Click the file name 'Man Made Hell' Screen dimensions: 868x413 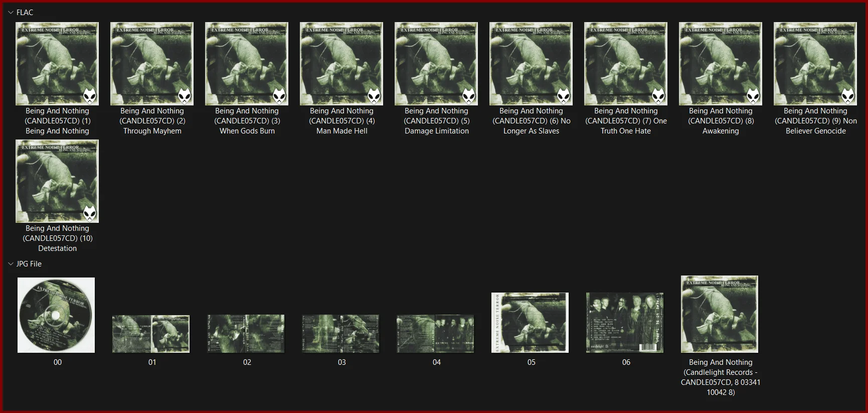click(342, 131)
